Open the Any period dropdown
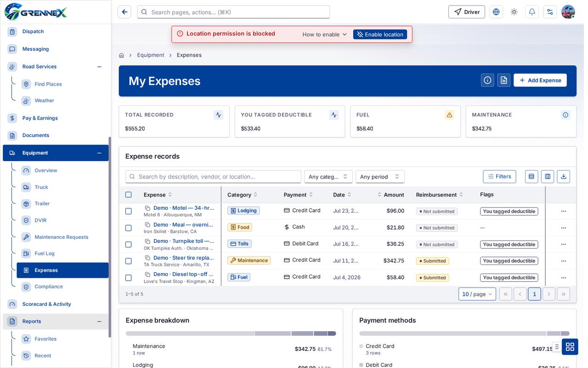This screenshot has width=588, height=368. (380, 177)
